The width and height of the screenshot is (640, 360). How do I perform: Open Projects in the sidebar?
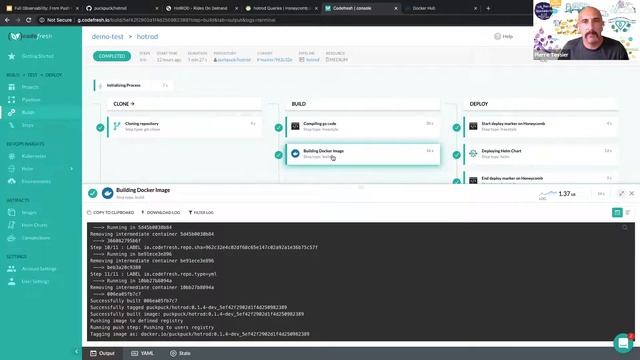click(30, 87)
